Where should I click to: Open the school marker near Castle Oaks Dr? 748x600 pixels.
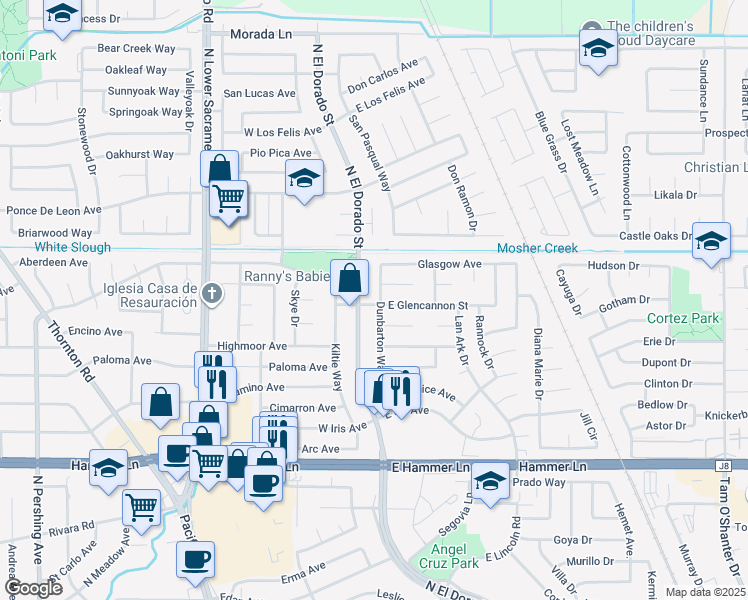click(x=711, y=241)
